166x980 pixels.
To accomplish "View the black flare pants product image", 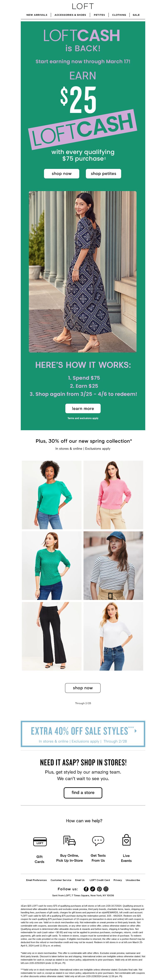I will [x=51, y=636].
